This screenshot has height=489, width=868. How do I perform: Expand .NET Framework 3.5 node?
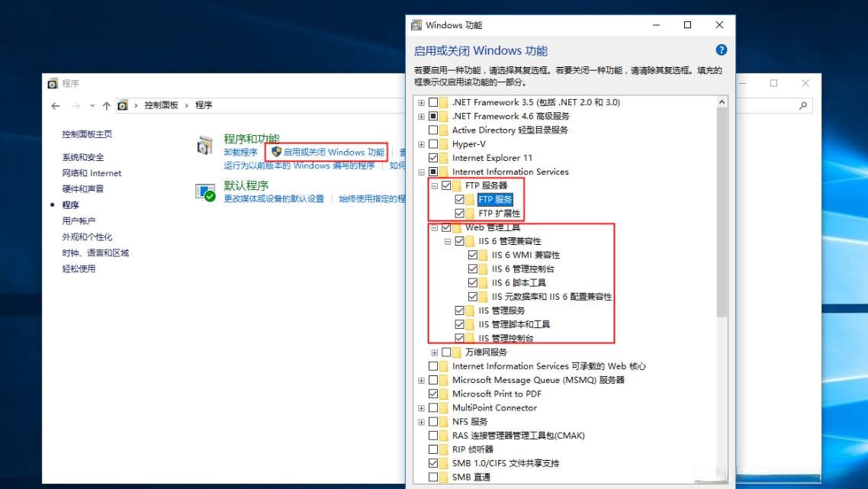[421, 102]
